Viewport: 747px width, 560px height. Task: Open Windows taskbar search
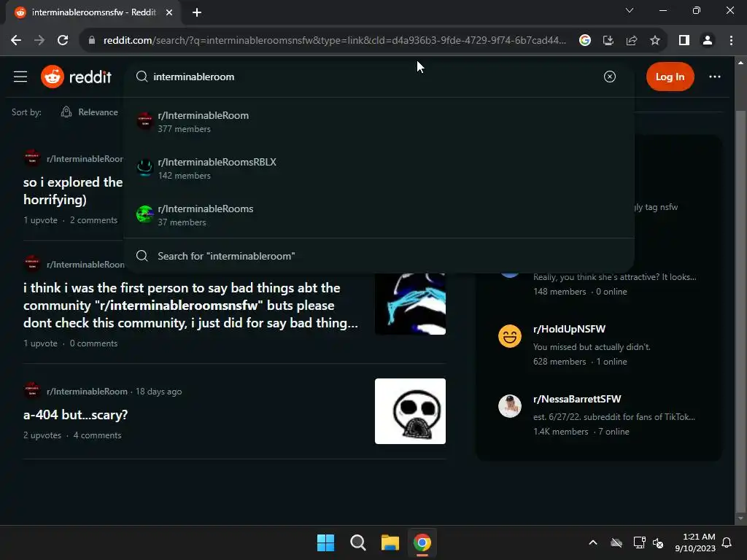coord(357,542)
